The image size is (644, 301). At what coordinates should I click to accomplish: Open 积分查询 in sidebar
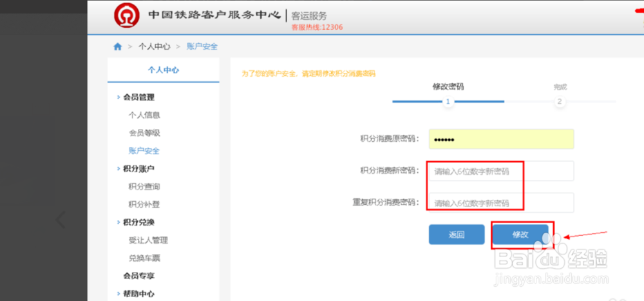click(144, 187)
